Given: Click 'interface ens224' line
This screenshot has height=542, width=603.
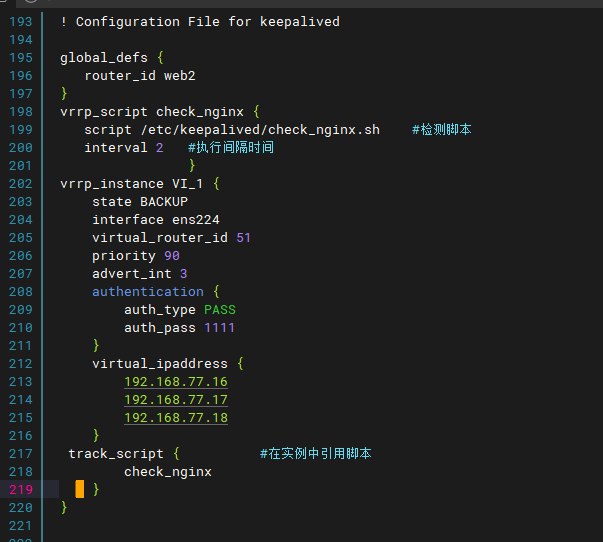Looking at the screenshot, I should (156, 220).
